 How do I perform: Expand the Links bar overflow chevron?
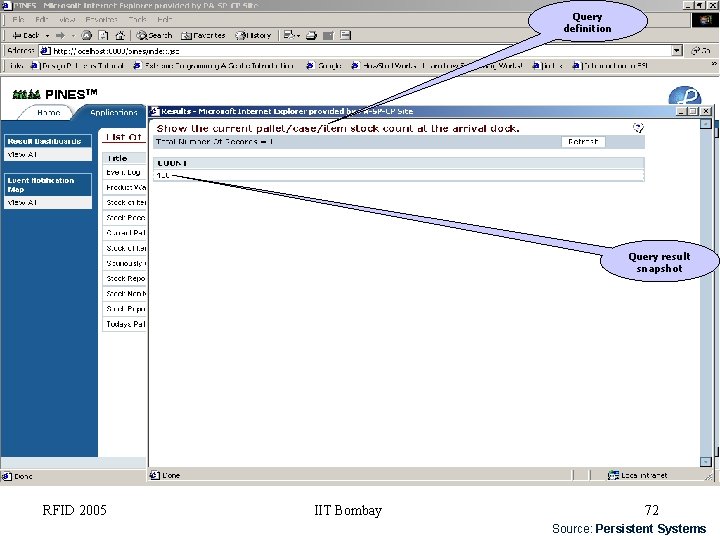[714, 64]
